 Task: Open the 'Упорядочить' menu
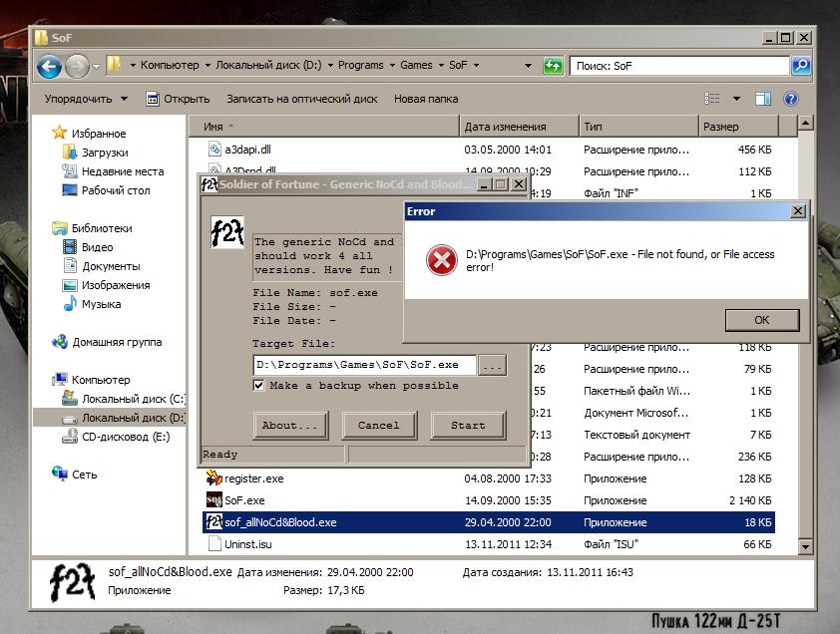coord(86,99)
